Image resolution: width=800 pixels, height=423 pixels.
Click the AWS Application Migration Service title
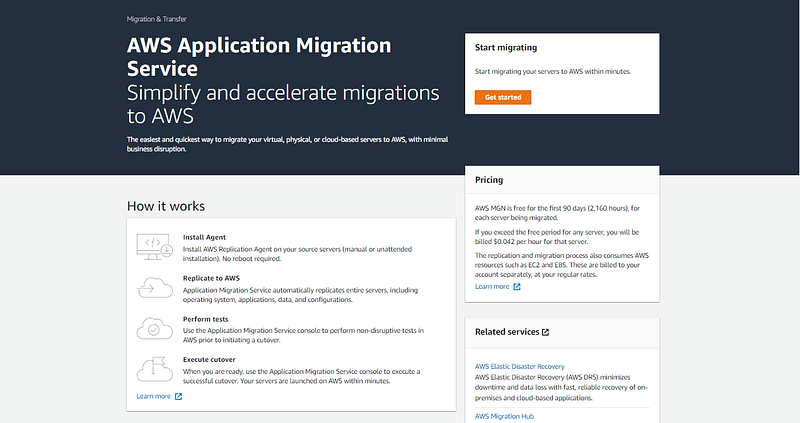[x=259, y=57]
